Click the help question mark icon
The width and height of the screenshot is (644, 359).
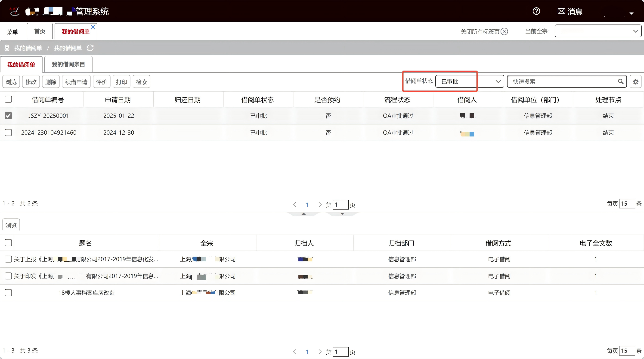[x=536, y=11]
